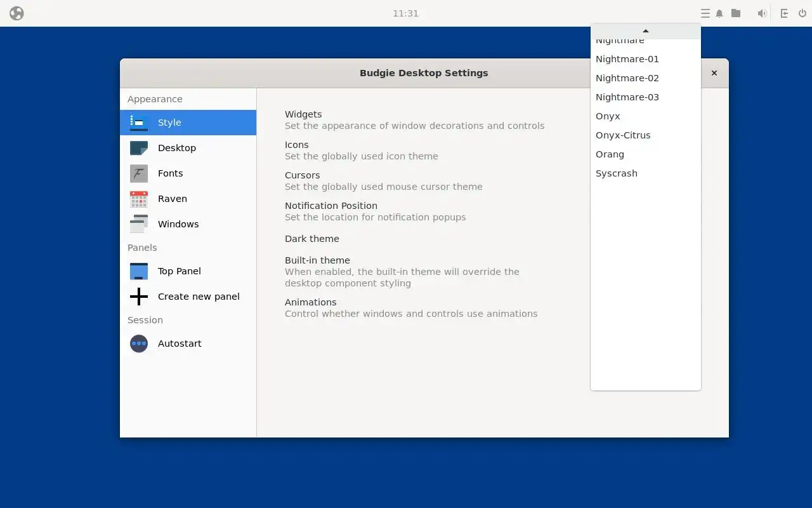
Task: Click the Built-in theme label
Action: click(317, 260)
